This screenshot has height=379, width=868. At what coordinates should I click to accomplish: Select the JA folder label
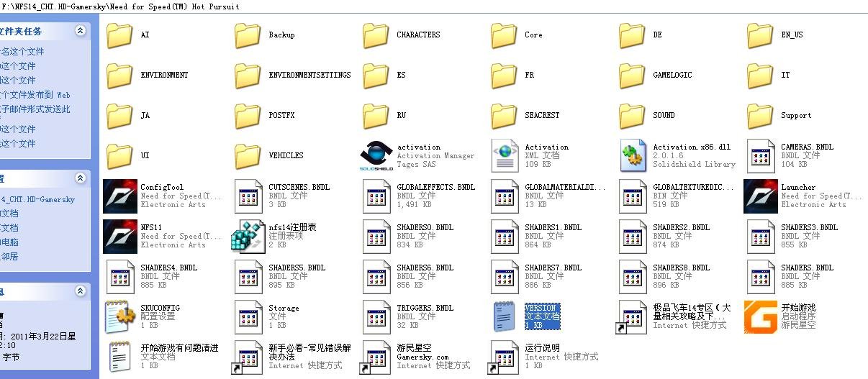[145, 115]
